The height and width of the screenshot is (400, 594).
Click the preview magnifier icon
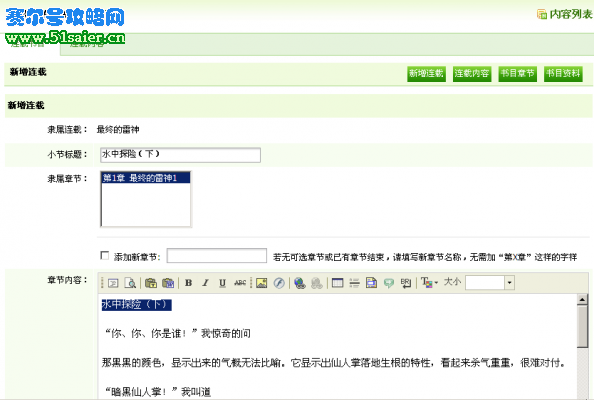pos(130,283)
